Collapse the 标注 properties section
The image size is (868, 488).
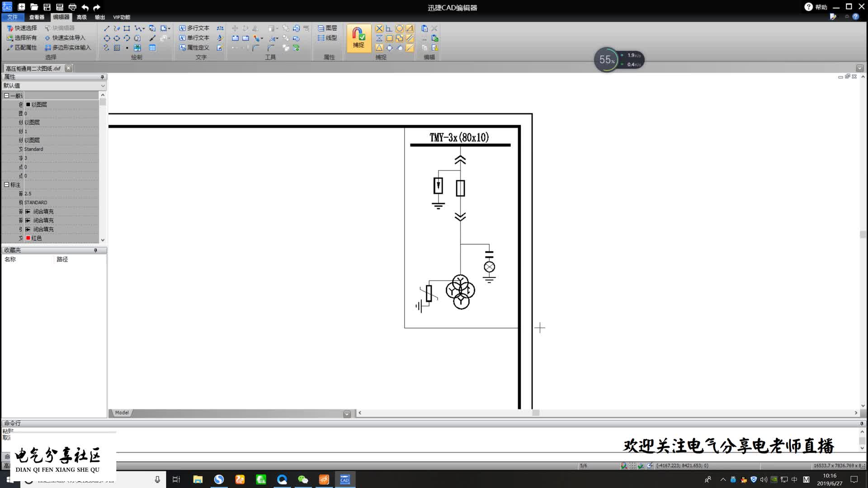click(6, 184)
